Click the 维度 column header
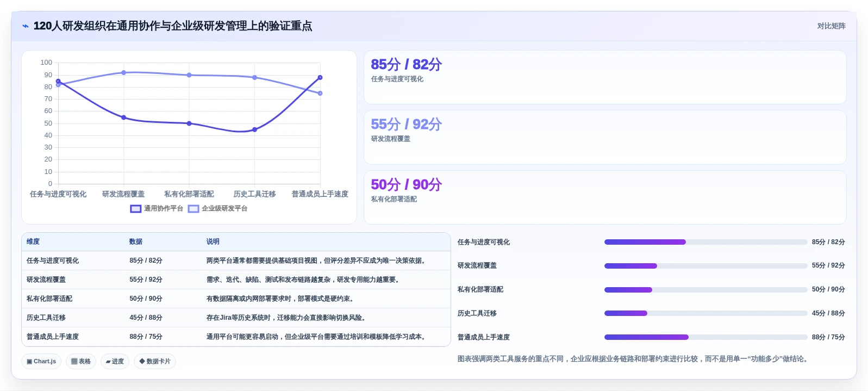 (x=33, y=242)
